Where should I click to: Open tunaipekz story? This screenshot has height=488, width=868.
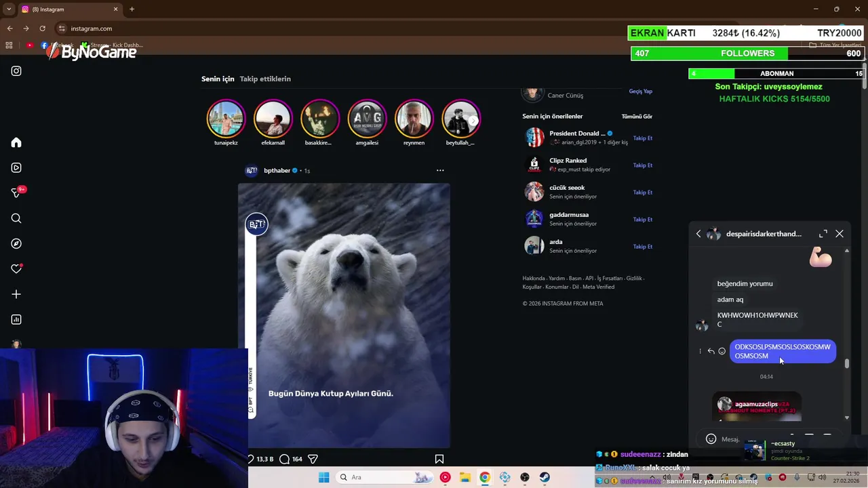pos(226,119)
